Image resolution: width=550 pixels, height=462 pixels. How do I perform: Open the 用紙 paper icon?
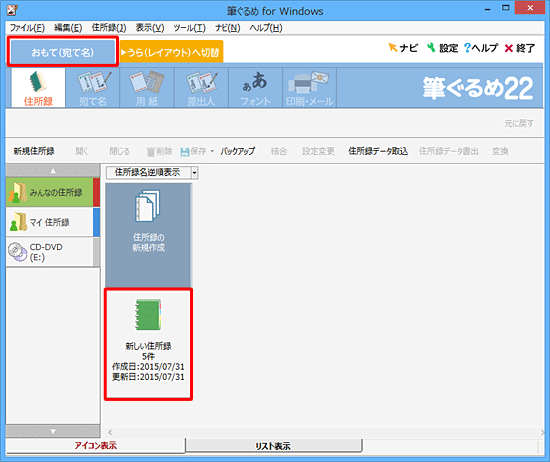[x=147, y=88]
